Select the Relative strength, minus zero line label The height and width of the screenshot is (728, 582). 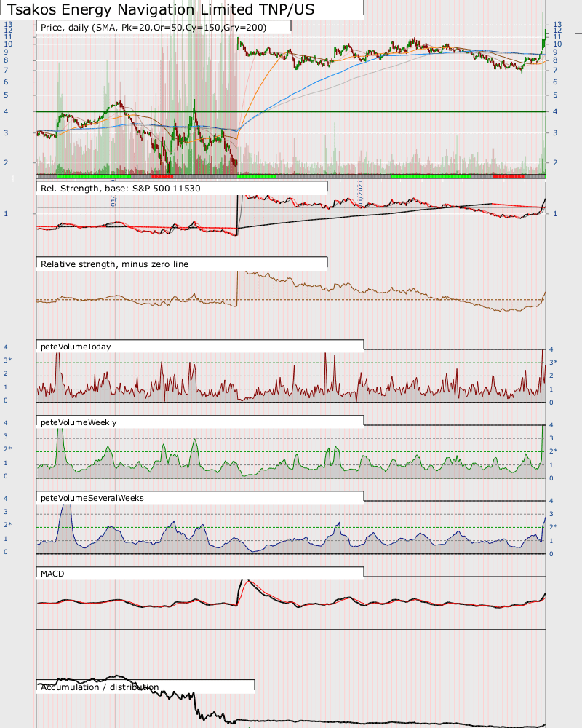[115, 264]
